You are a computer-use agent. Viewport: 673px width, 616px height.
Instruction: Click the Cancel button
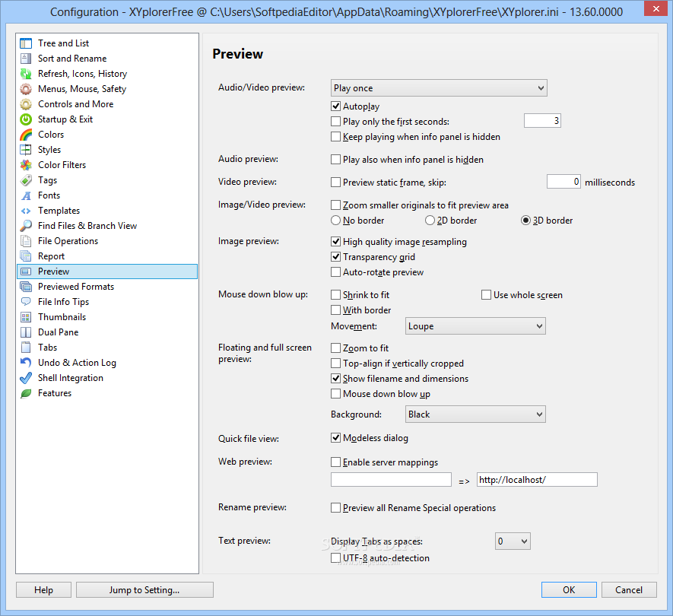(629, 590)
